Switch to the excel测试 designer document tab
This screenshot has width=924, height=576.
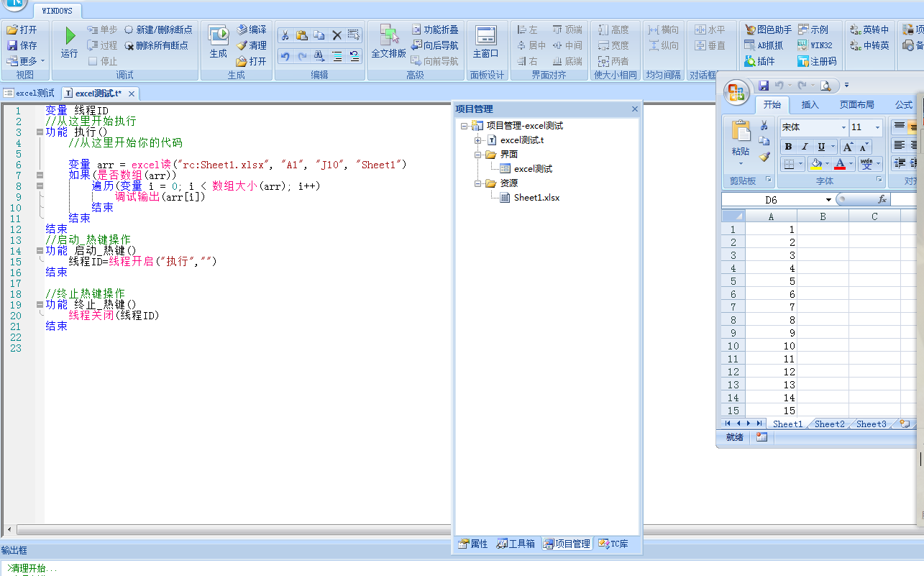pos(29,93)
